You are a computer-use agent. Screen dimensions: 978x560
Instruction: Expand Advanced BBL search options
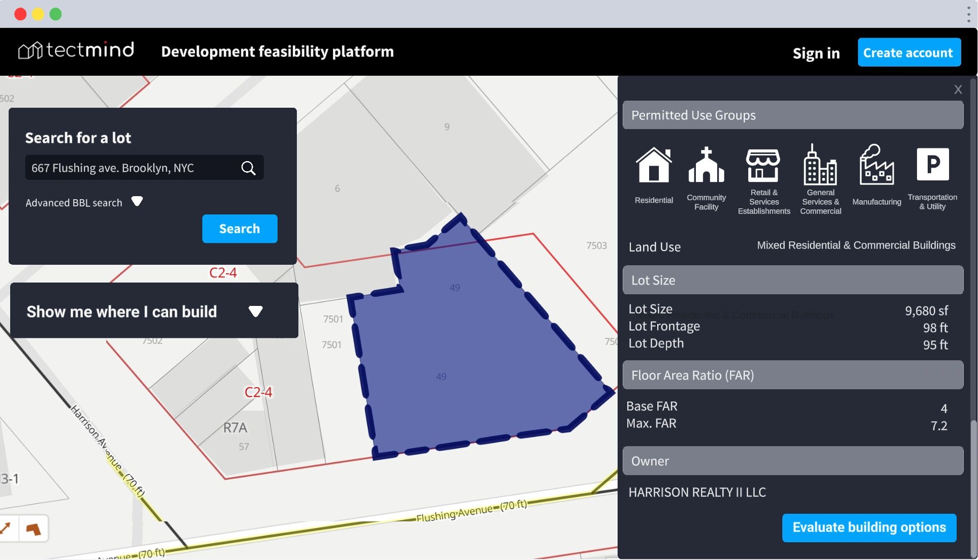pos(137,201)
